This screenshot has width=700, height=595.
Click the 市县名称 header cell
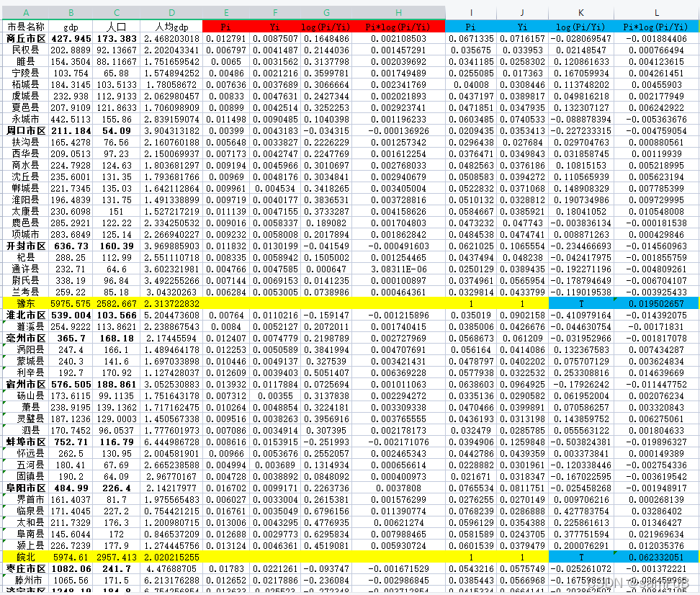(26, 27)
